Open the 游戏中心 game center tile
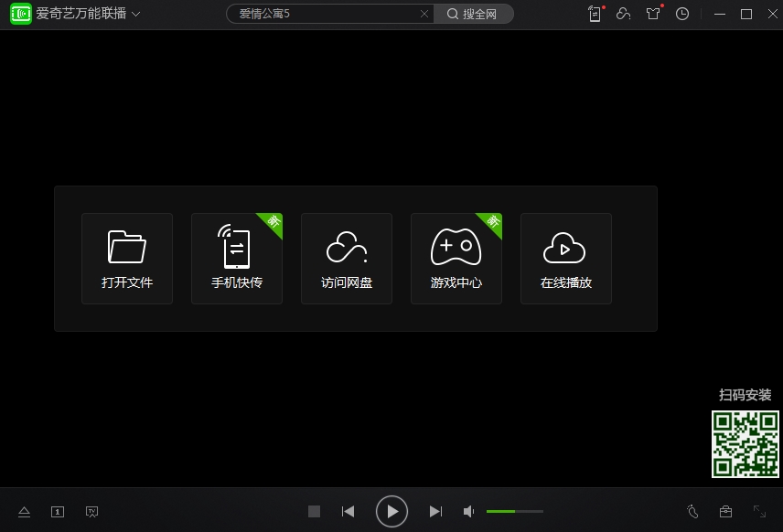This screenshot has width=783, height=532. (x=456, y=259)
